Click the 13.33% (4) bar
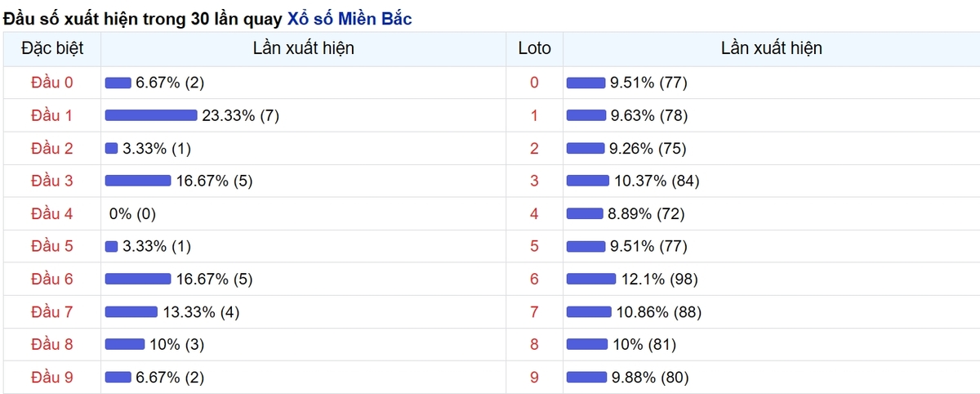The image size is (980, 394). (x=131, y=311)
